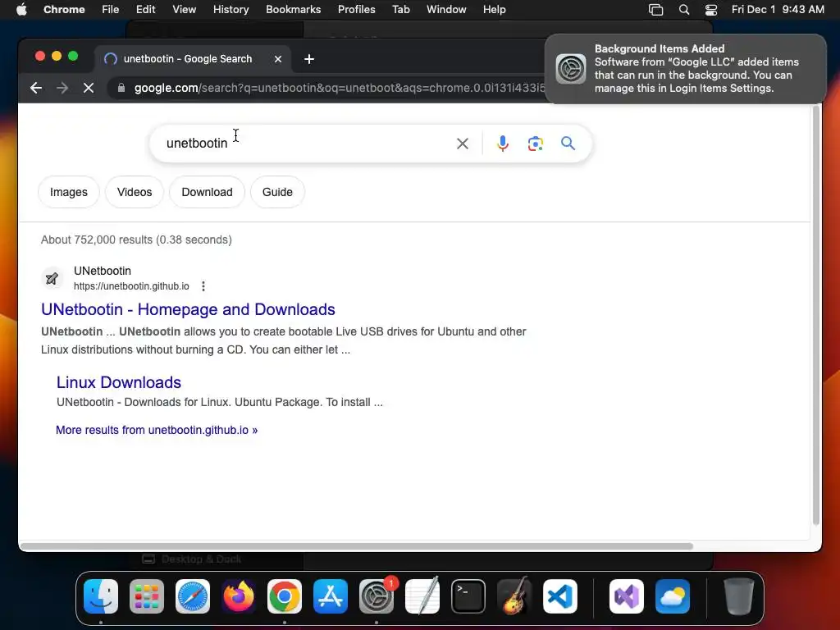Open GarageBand from the Dock
This screenshot has width=840, height=630.
coord(514,596)
